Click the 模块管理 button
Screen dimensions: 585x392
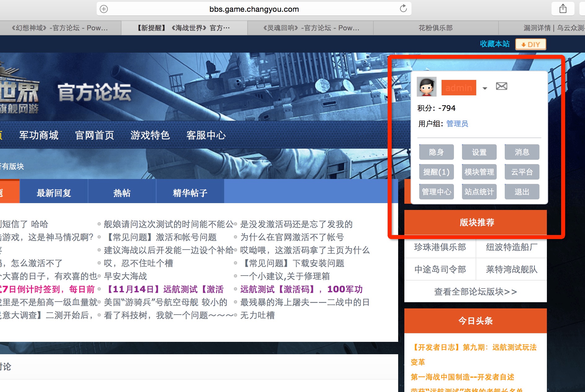click(x=479, y=172)
